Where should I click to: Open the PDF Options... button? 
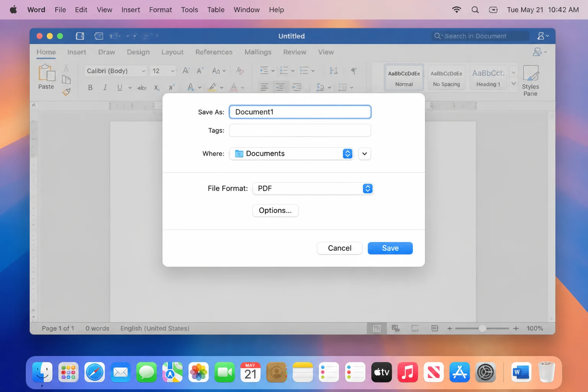(275, 210)
